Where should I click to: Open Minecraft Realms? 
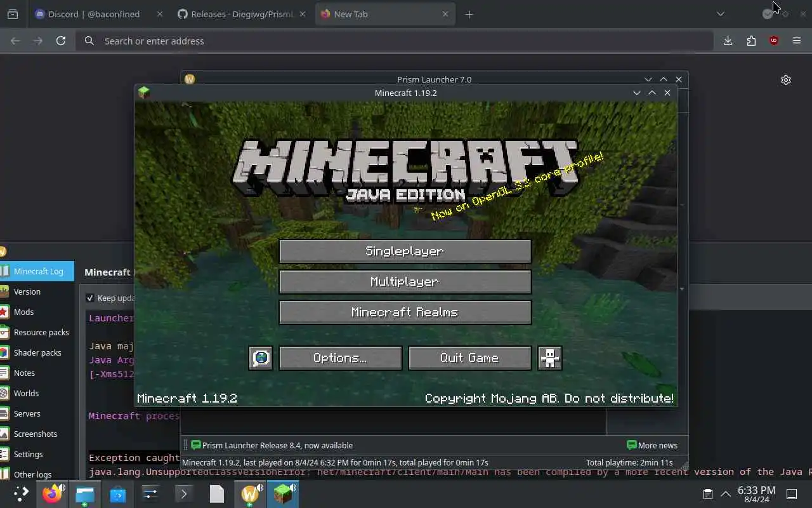405,312
